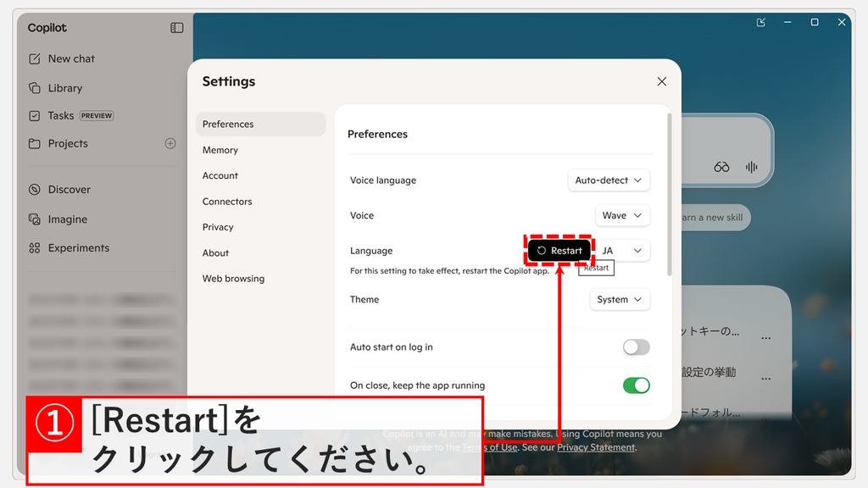The height and width of the screenshot is (488, 868).
Task: Click the settings panel vertical scrollbar
Action: tap(670, 195)
